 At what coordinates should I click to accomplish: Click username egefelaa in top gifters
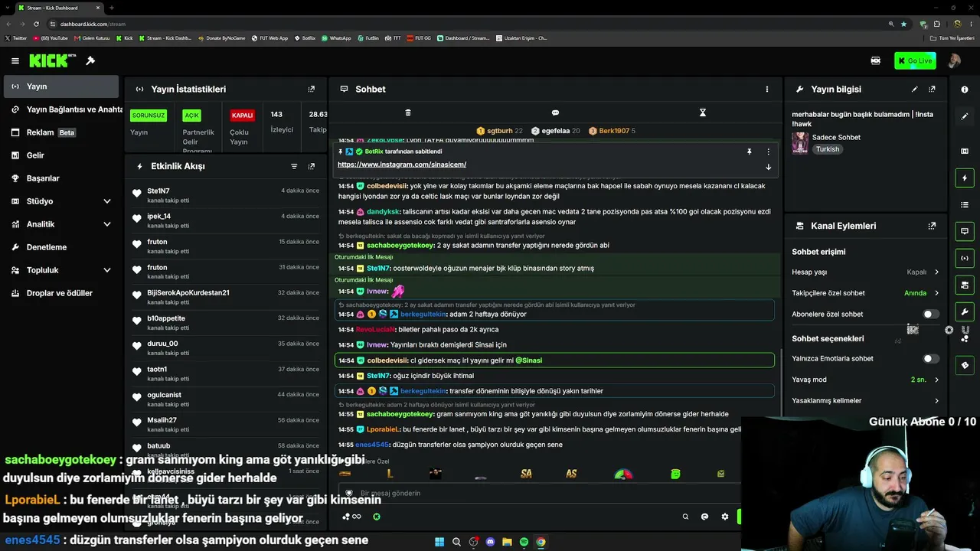[x=556, y=131]
